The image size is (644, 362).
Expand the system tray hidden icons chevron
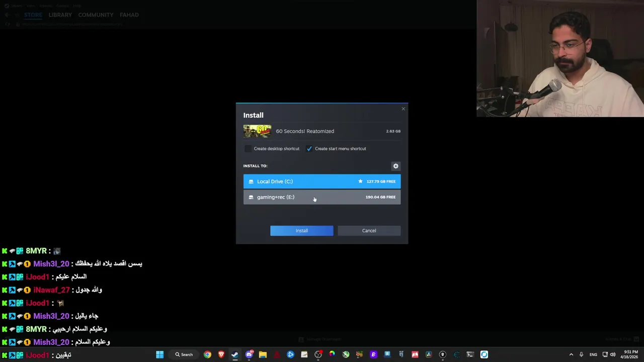571,354
